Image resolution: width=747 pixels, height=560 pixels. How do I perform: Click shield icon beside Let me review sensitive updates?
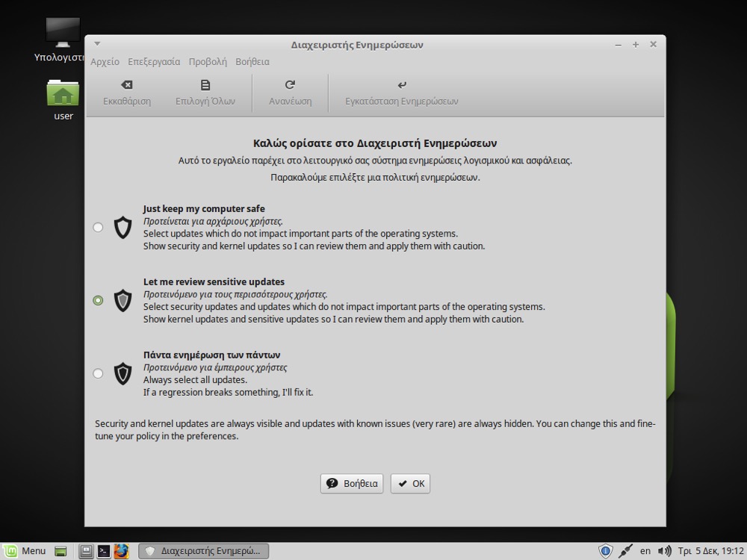[x=123, y=300]
